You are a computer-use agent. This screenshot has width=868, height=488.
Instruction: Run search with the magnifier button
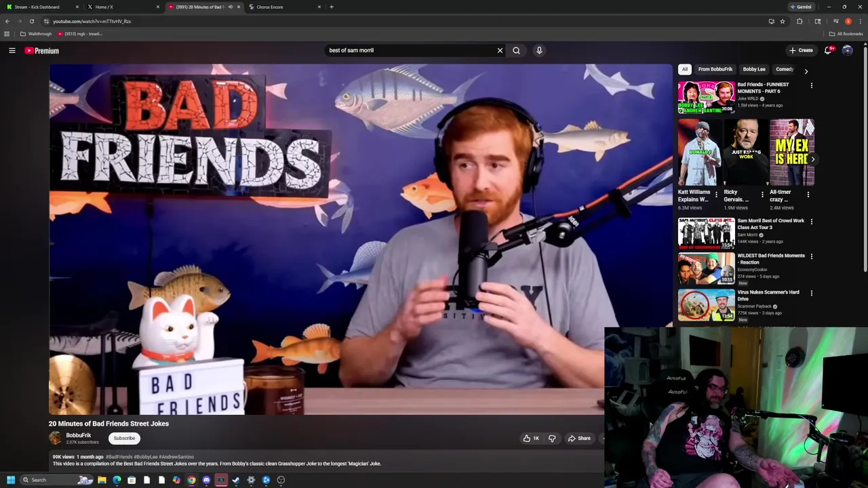[516, 50]
